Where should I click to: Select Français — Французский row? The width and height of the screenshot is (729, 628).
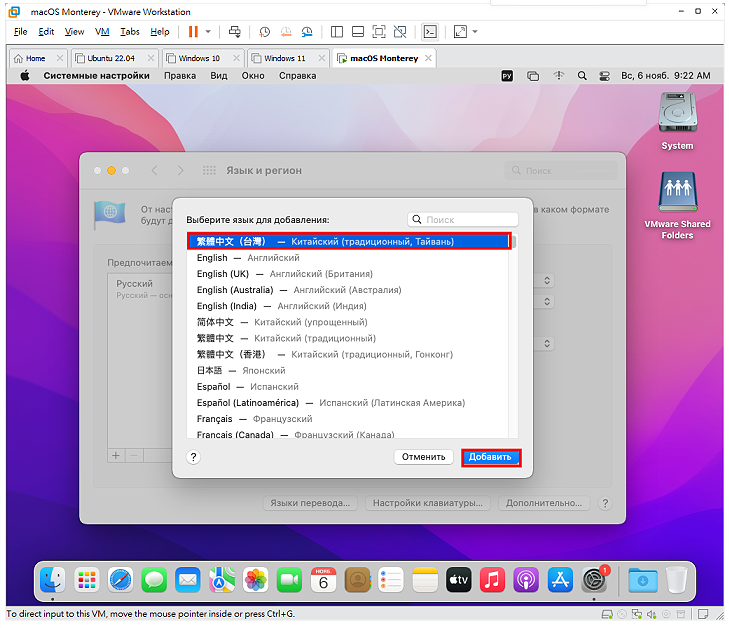(x=348, y=419)
